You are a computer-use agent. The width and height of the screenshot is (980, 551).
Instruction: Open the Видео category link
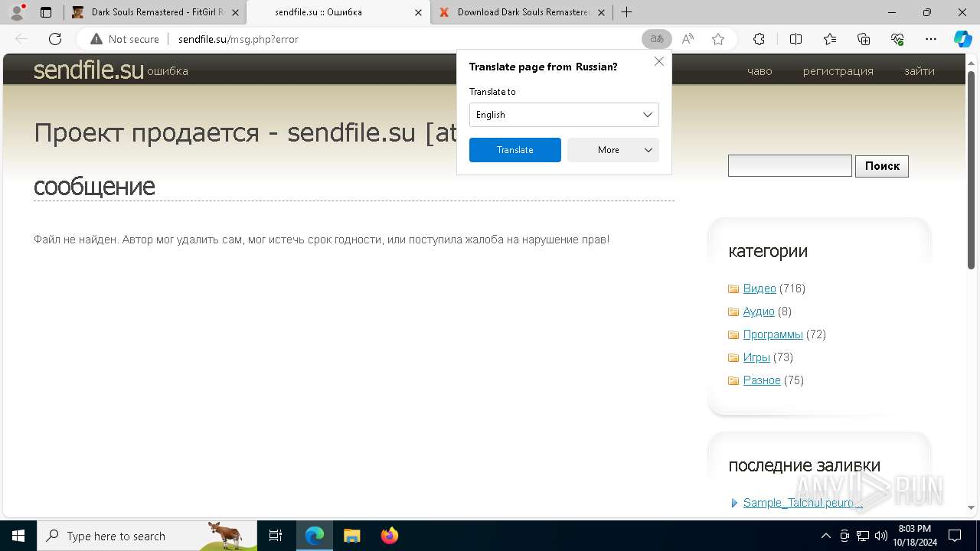pyautogui.click(x=759, y=289)
